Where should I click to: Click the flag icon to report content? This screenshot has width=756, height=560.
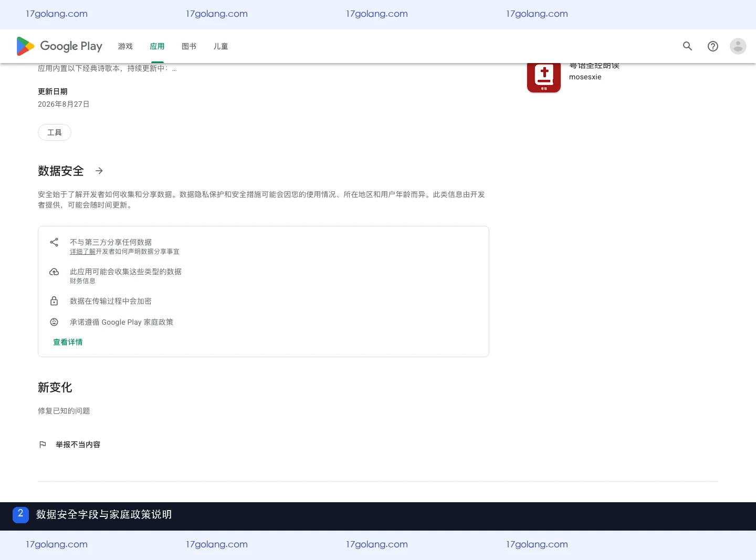coord(43,444)
